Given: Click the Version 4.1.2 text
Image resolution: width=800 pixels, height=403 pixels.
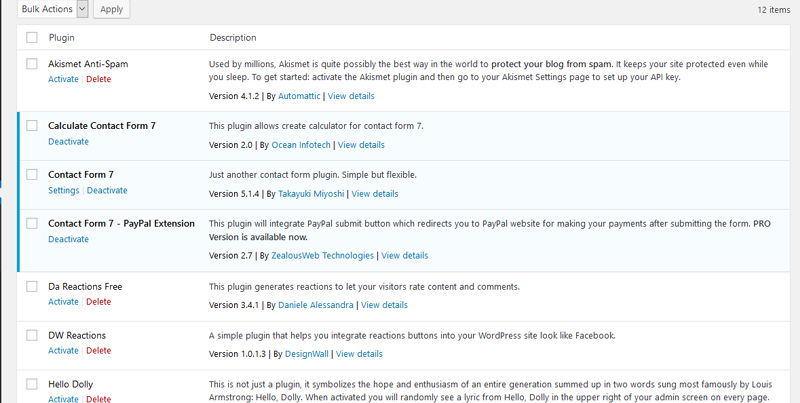Looking at the screenshot, I should (234, 96).
